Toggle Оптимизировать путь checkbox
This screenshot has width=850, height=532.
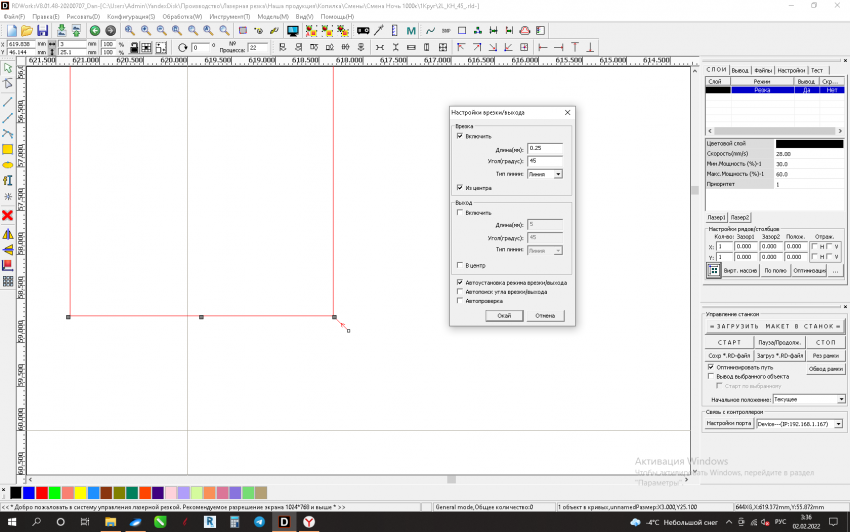[711, 367]
